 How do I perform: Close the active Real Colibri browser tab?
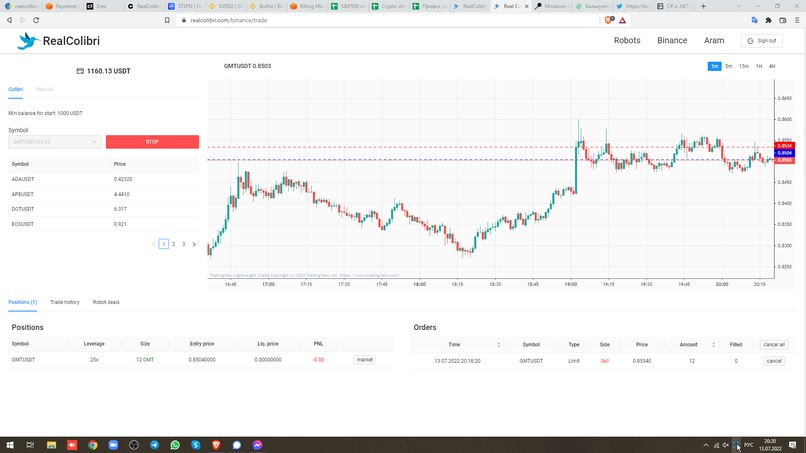pyautogui.click(x=526, y=6)
